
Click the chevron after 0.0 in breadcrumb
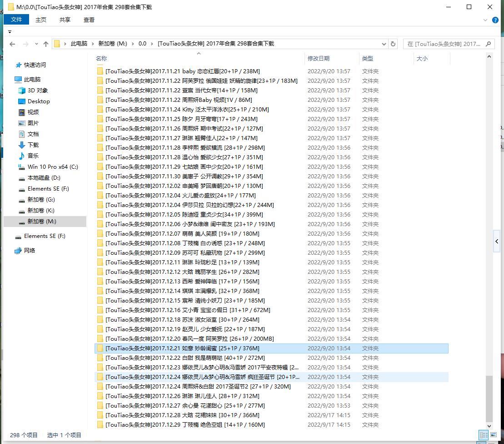(152, 44)
